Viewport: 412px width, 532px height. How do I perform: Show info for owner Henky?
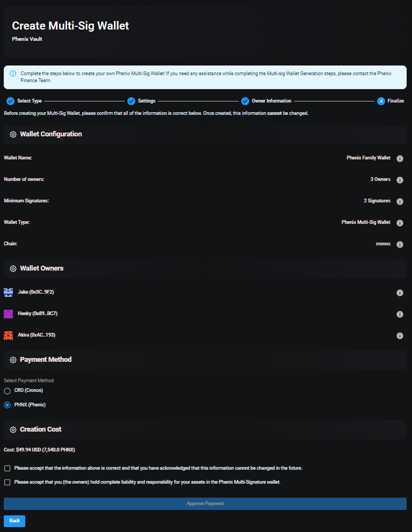400,314
